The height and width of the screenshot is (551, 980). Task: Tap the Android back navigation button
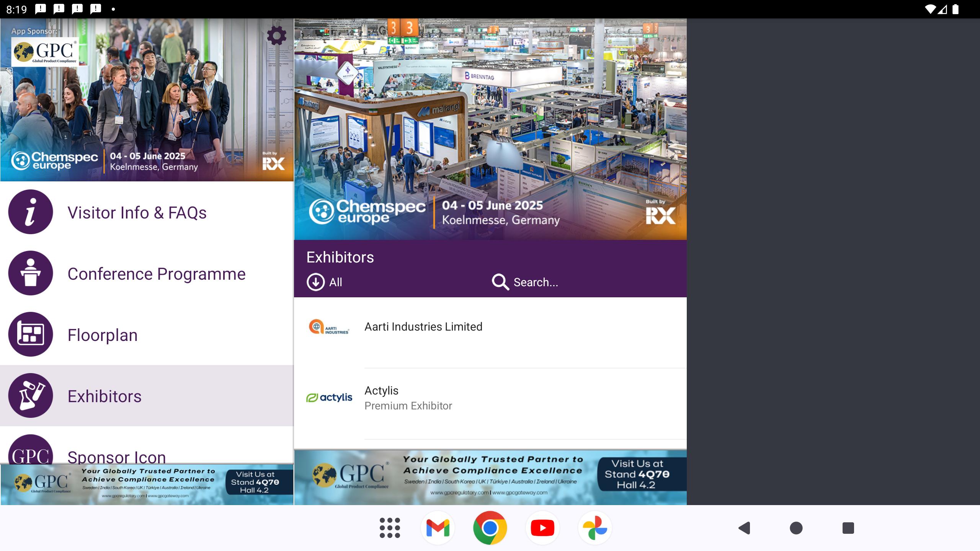click(x=744, y=528)
